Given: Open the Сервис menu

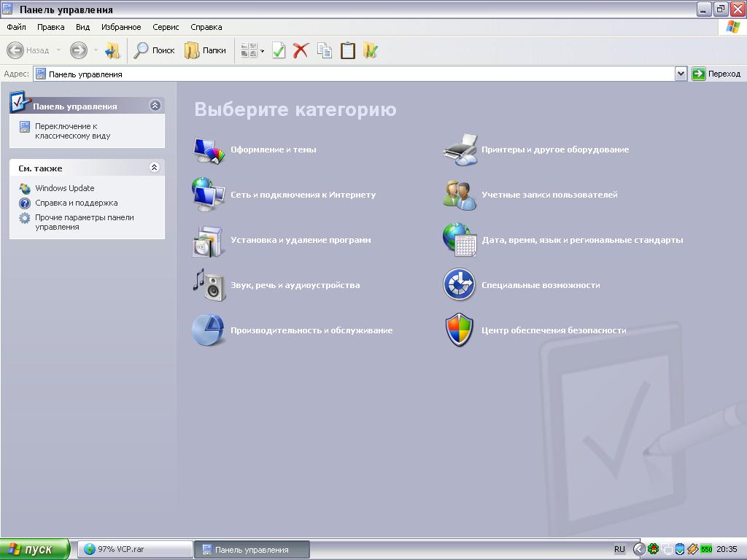Looking at the screenshot, I should coord(166,27).
